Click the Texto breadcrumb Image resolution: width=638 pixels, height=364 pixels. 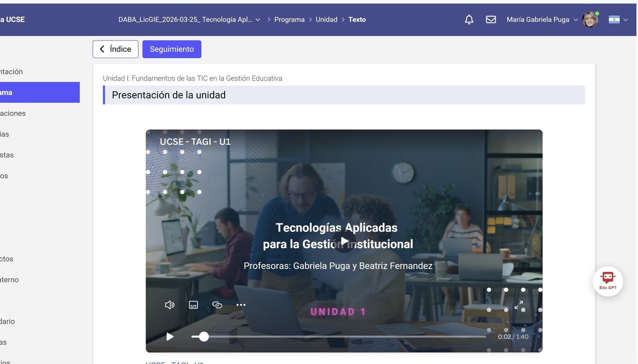pyautogui.click(x=357, y=20)
